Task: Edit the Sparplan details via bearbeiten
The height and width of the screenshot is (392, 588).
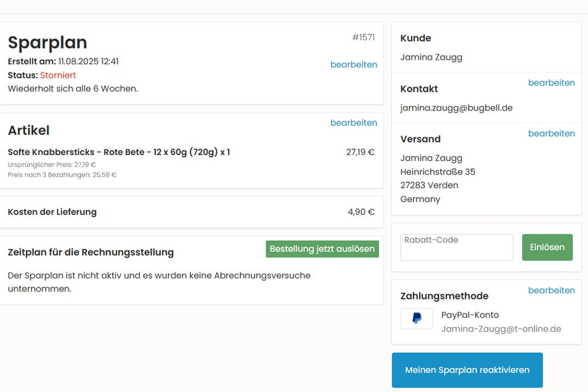Action: pyautogui.click(x=353, y=64)
